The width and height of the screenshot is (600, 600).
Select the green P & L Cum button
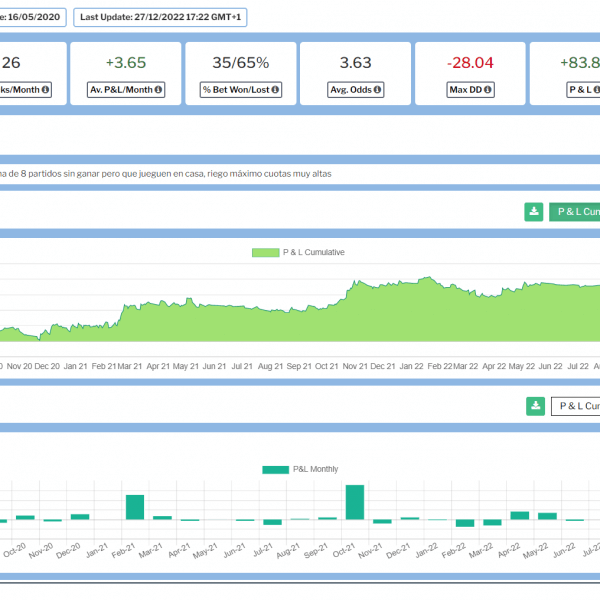[x=575, y=212]
